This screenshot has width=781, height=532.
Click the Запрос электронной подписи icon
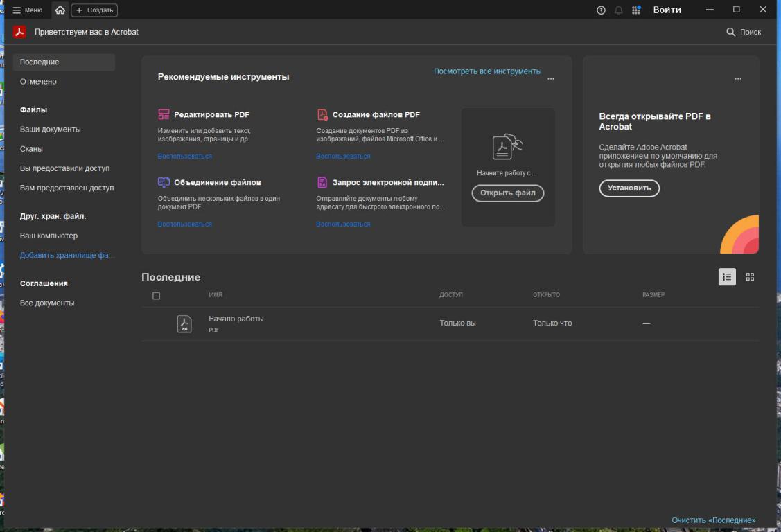(322, 182)
